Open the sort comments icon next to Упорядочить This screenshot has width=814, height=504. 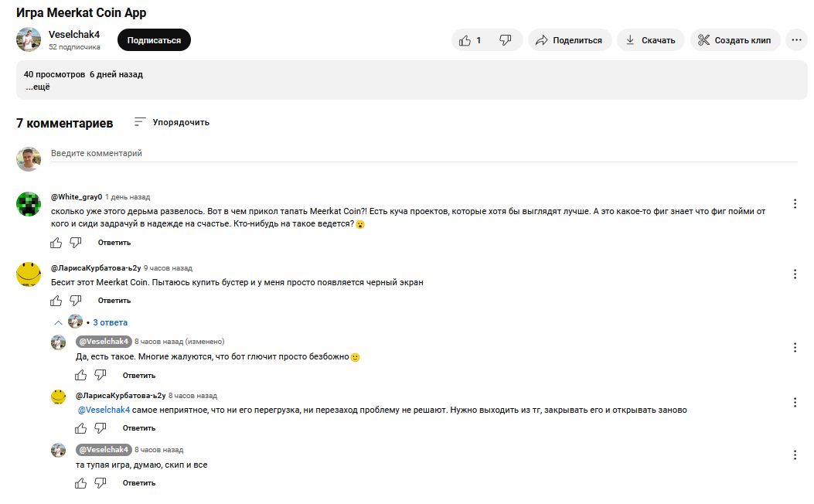pyautogui.click(x=140, y=121)
